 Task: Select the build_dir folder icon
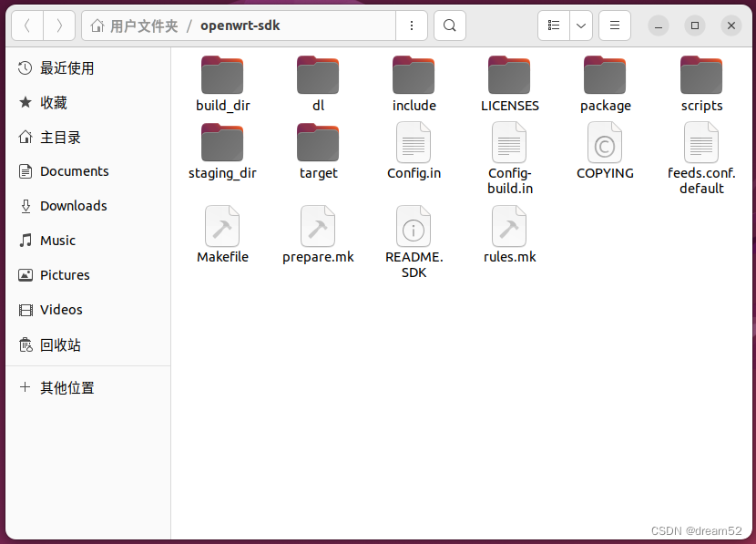click(222, 75)
